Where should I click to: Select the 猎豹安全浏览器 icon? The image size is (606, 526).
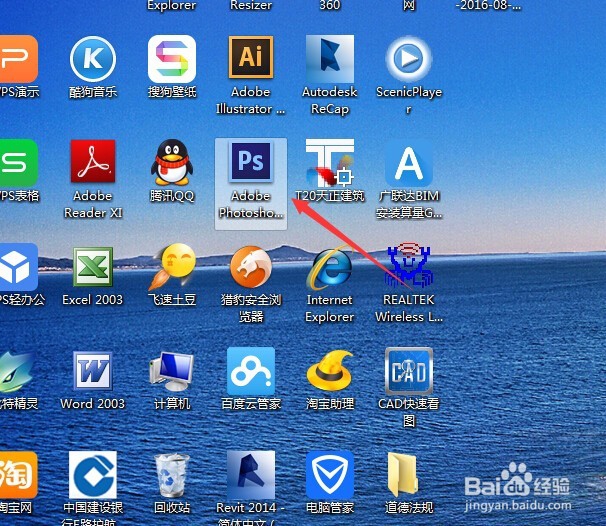point(251,267)
